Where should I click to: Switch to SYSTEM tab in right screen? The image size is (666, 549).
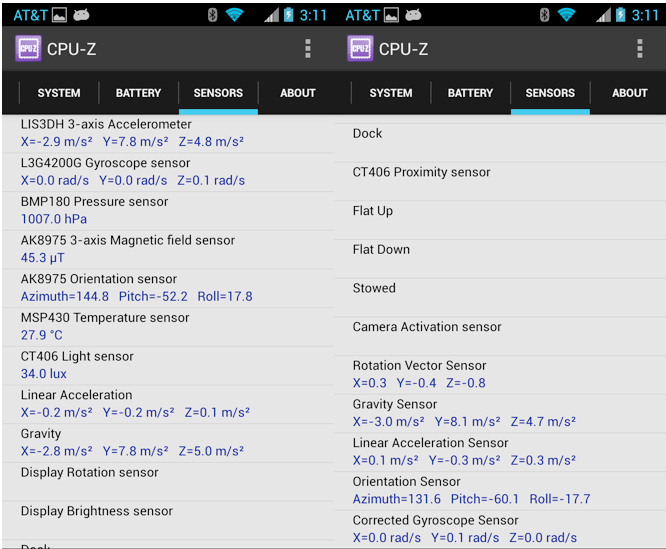click(x=391, y=93)
